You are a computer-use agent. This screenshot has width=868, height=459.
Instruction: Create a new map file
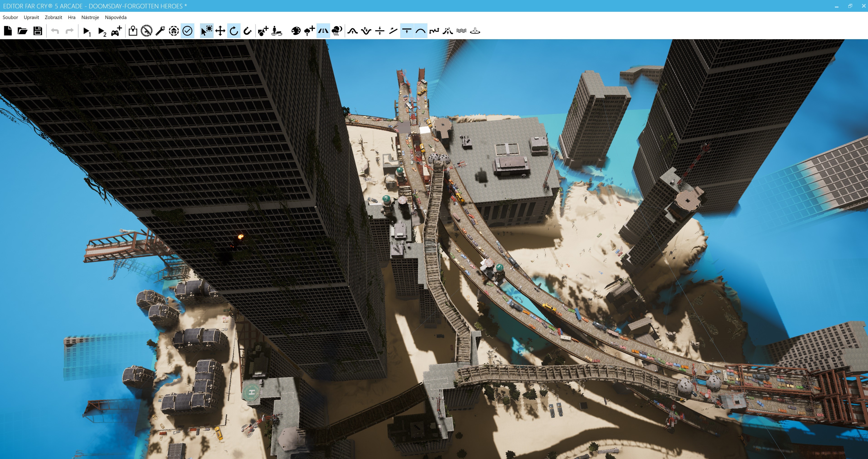(x=8, y=31)
